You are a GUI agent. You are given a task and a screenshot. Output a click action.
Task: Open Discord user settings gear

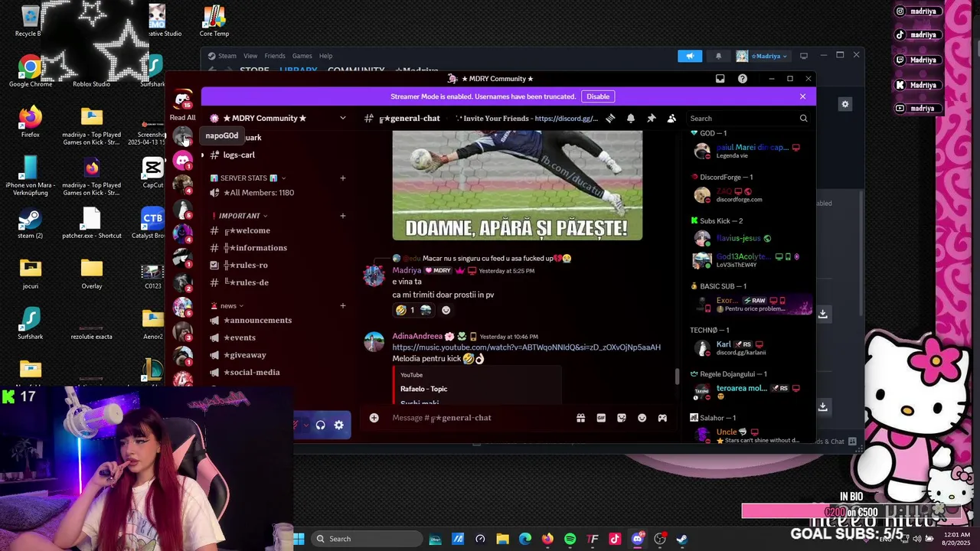[339, 425]
